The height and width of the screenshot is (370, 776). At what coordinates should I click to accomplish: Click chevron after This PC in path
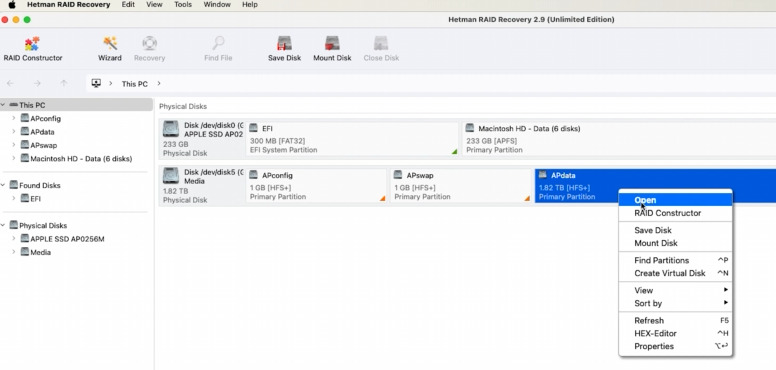point(159,84)
